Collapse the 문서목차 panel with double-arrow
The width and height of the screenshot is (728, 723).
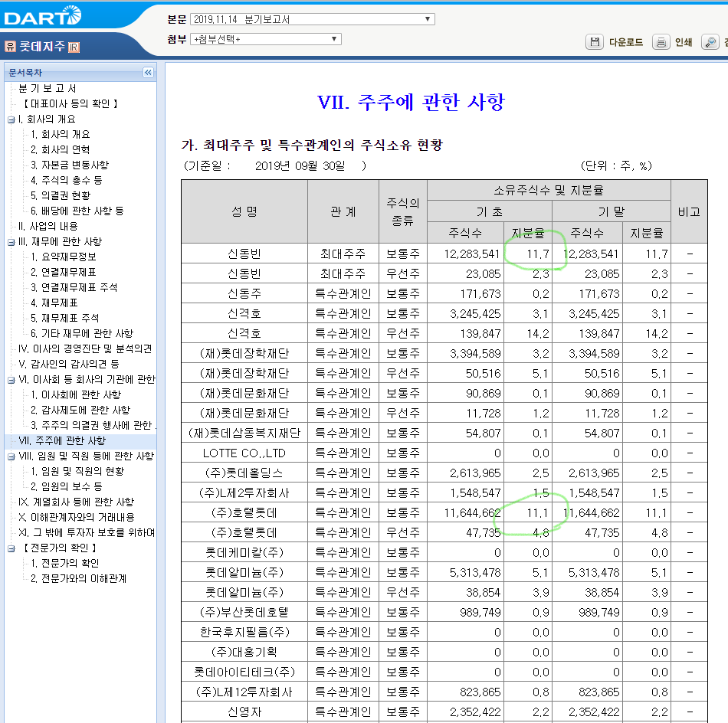148,73
